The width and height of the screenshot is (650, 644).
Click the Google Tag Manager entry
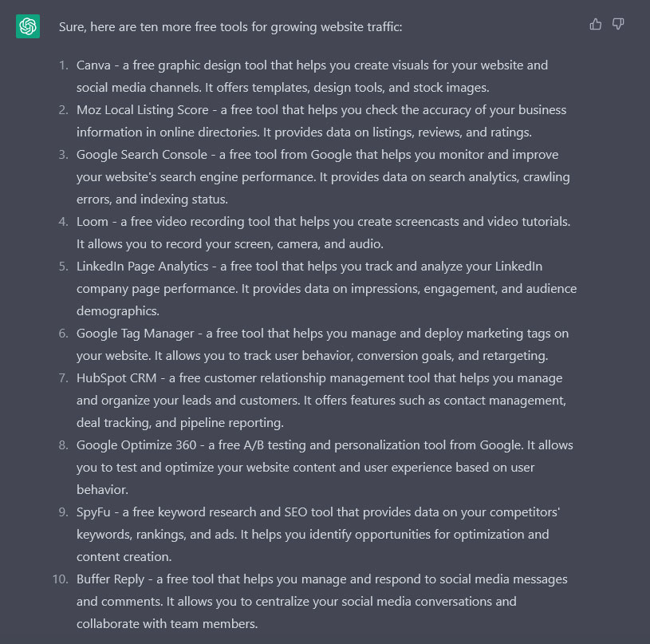(322, 345)
